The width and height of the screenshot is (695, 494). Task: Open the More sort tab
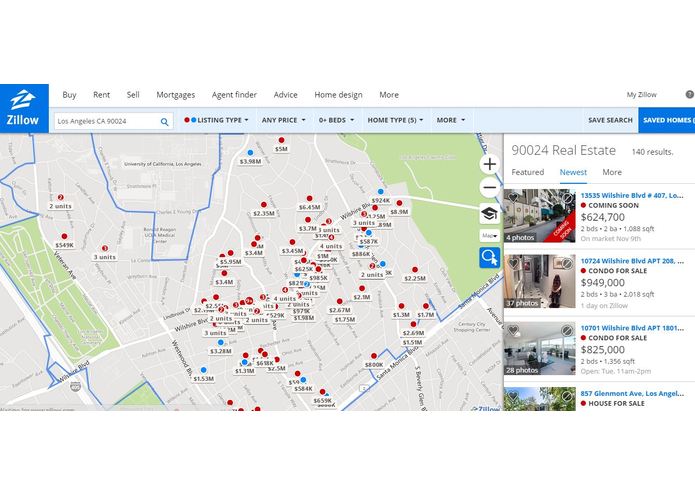pos(612,172)
